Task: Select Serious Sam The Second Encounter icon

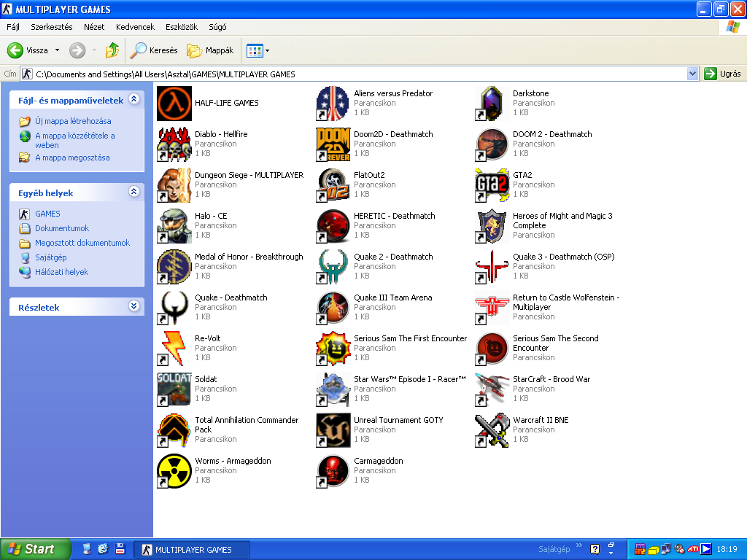Action: pos(492,349)
